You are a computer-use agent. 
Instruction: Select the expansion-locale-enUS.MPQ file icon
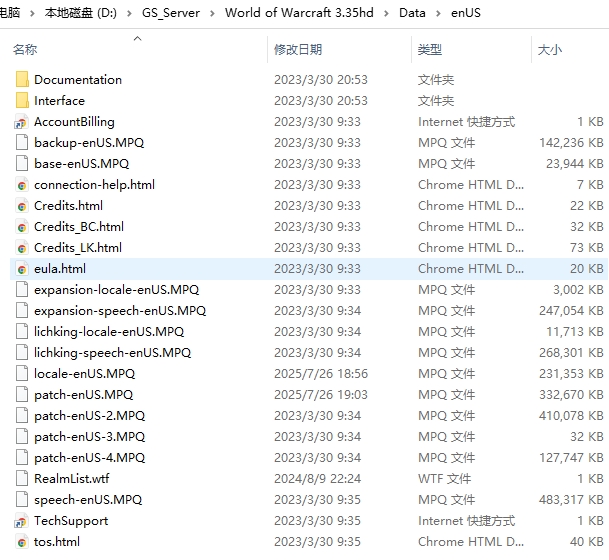(22, 290)
